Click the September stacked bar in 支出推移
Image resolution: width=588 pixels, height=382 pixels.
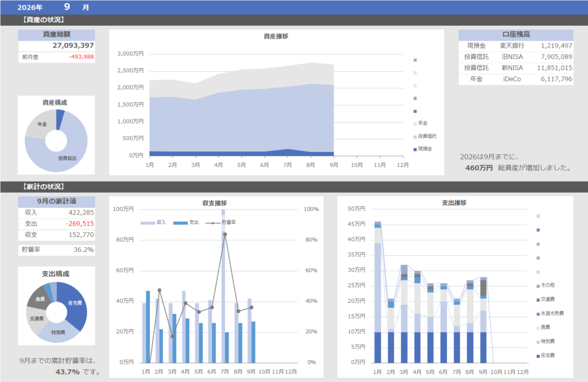click(x=483, y=320)
